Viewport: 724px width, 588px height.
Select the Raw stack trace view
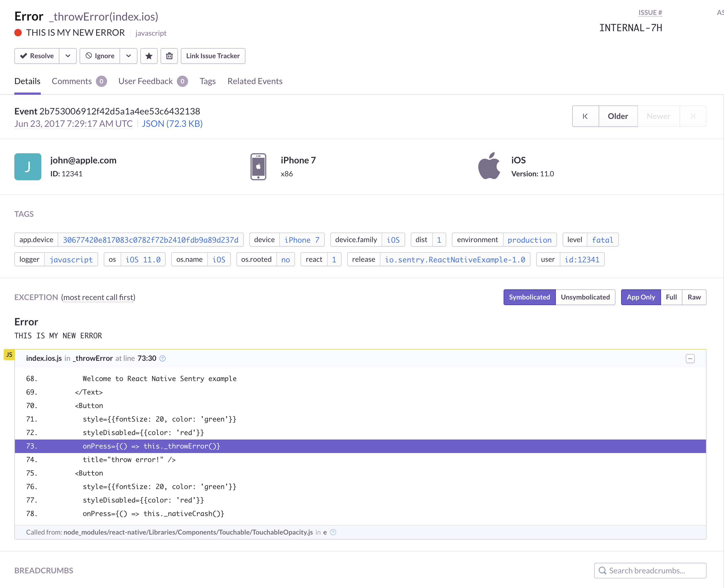(x=694, y=297)
